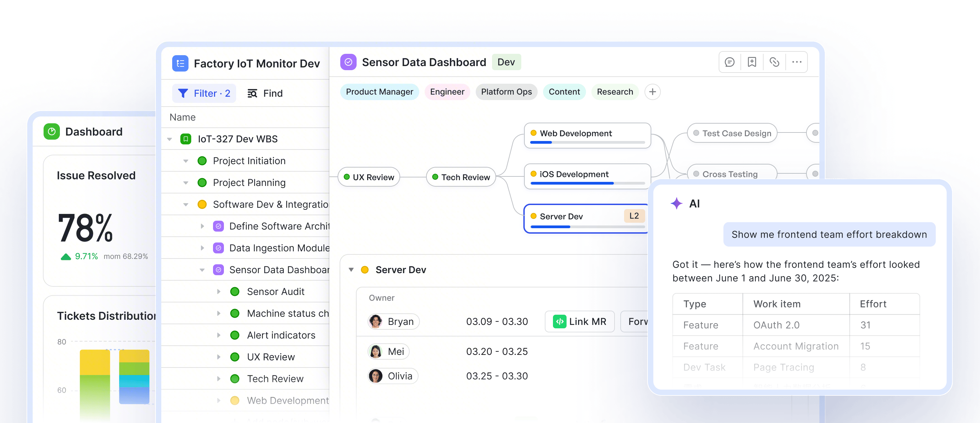Select the Product Manager role tag
The width and height of the screenshot is (980, 423).
click(x=379, y=92)
